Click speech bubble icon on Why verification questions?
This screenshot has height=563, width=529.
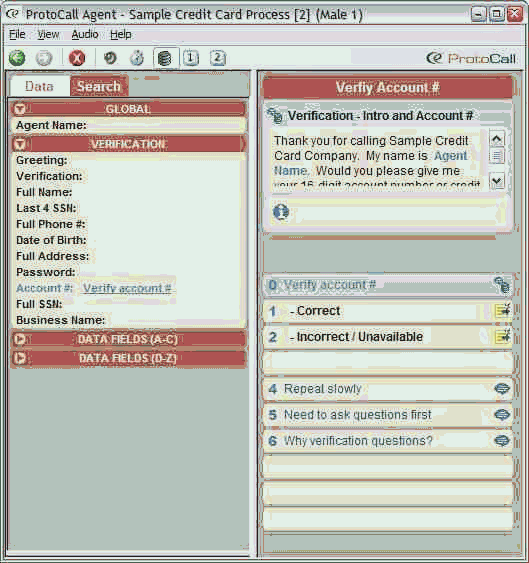click(x=502, y=441)
